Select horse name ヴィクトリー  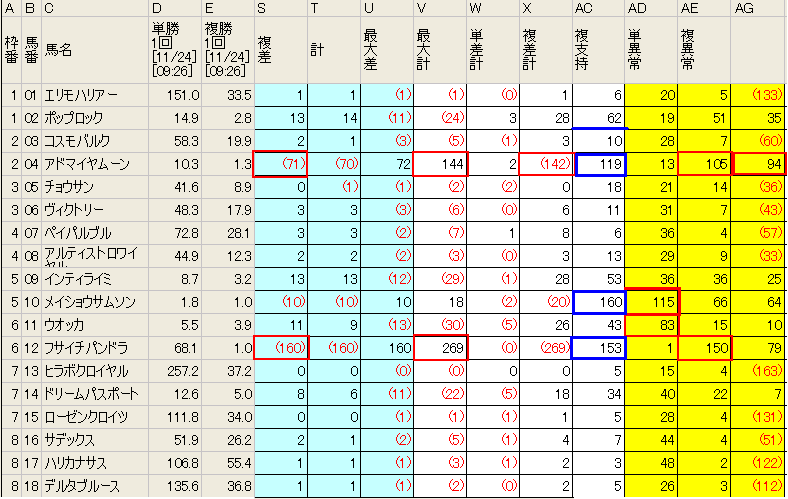click(x=74, y=210)
